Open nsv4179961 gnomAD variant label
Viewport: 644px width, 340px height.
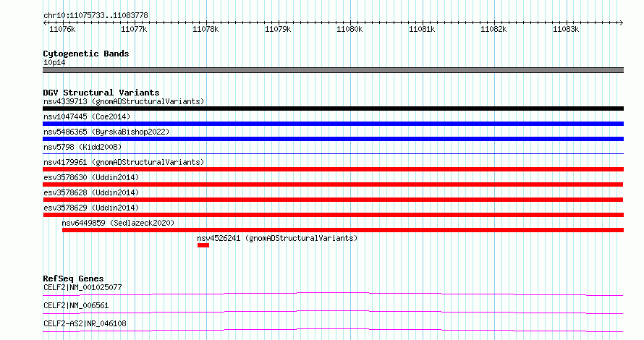pyautogui.click(x=124, y=162)
